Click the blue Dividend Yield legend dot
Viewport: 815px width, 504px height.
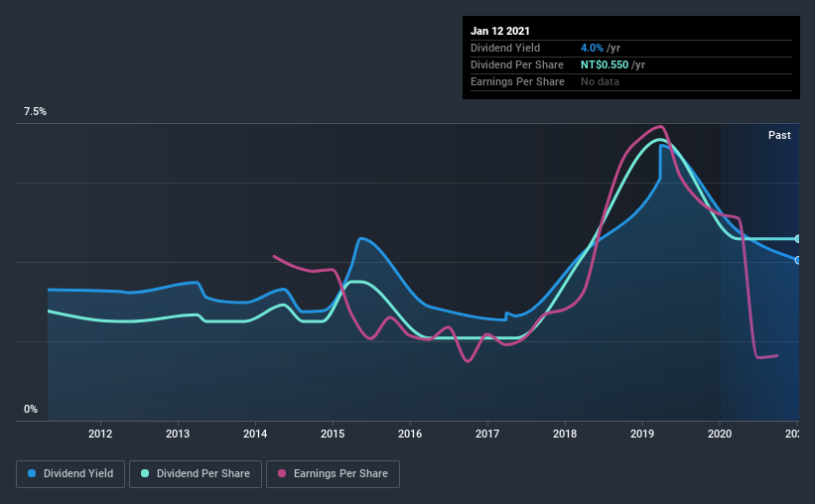point(32,473)
